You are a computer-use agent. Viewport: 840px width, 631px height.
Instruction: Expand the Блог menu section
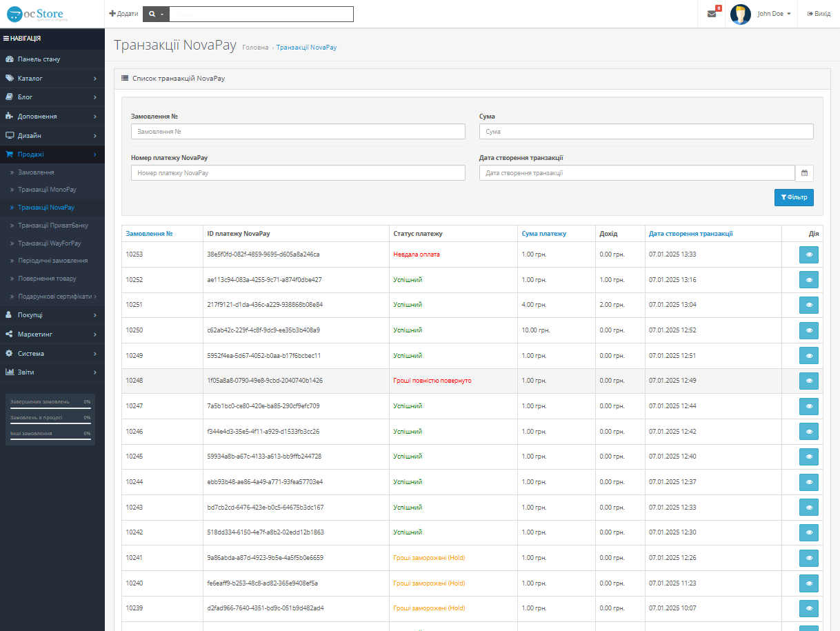click(x=52, y=97)
